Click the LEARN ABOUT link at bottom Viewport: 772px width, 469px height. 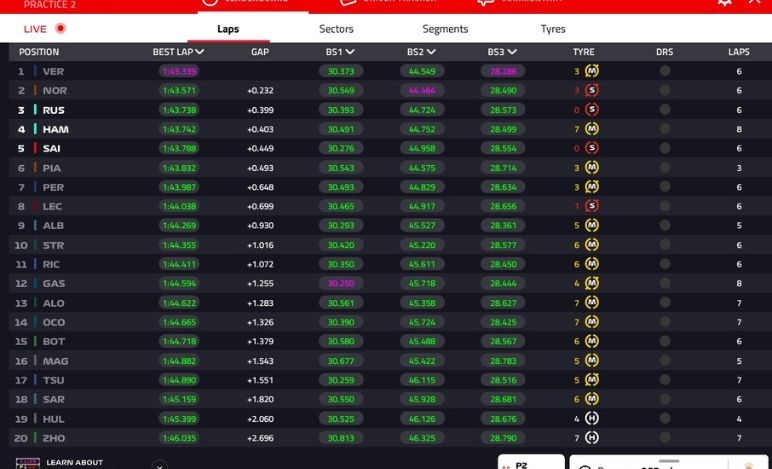tap(72, 462)
